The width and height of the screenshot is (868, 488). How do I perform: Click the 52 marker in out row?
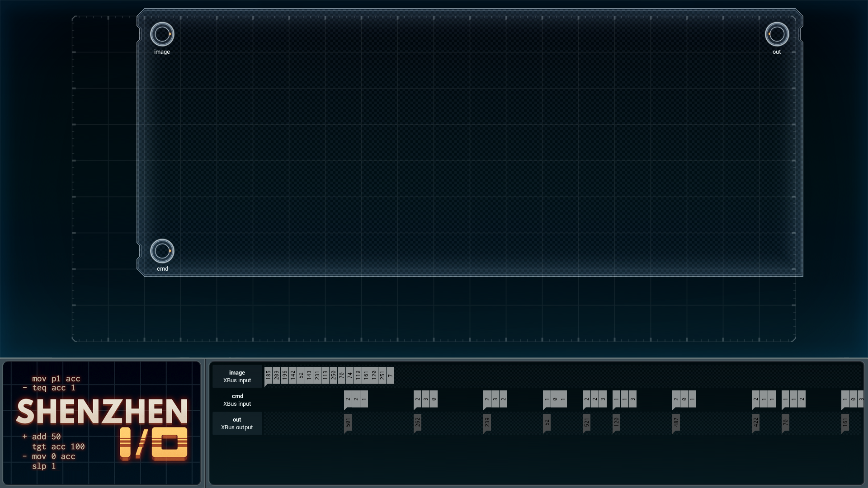click(547, 423)
